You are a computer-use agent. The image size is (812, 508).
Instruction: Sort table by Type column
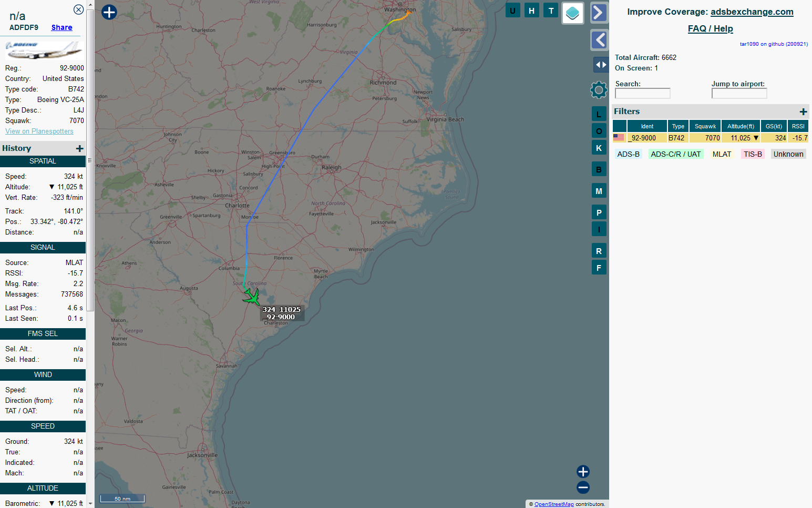(678, 126)
